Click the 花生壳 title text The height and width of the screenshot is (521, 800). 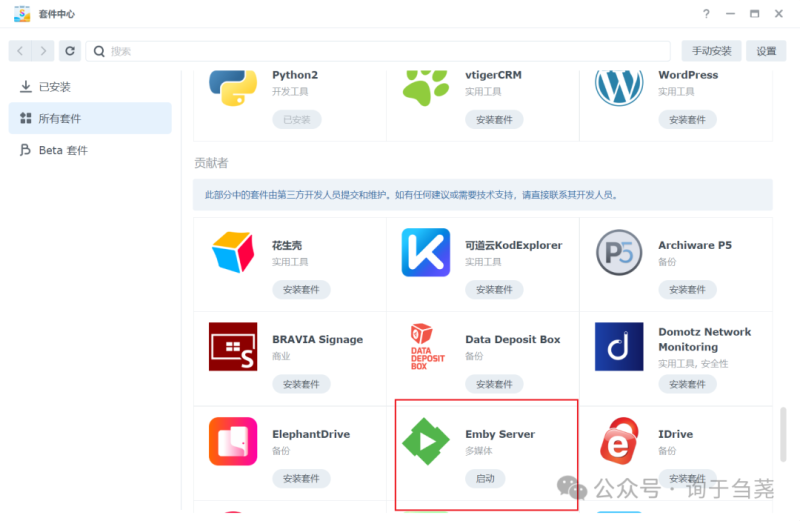pyautogui.click(x=287, y=245)
